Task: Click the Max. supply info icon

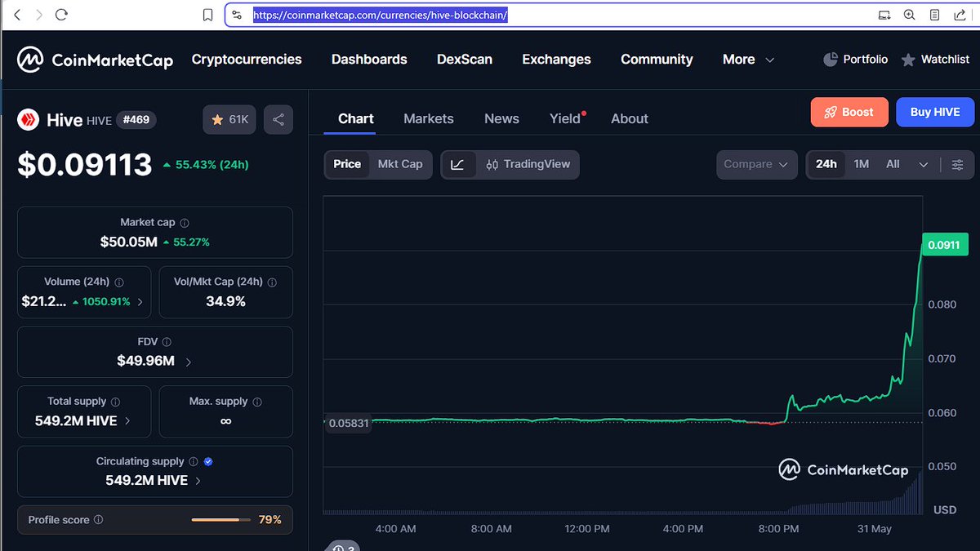Action: pos(257,402)
